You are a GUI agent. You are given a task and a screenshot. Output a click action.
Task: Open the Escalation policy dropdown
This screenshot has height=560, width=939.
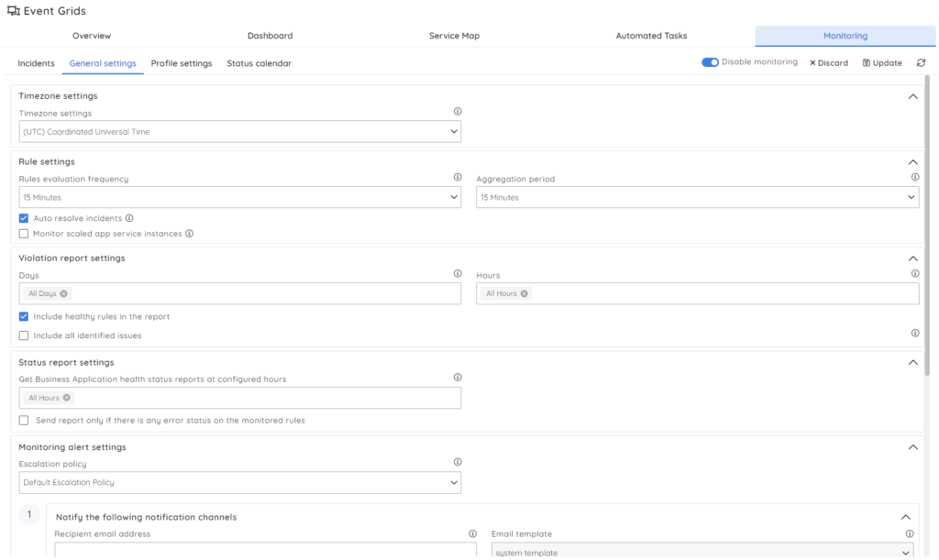click(239, 482)
